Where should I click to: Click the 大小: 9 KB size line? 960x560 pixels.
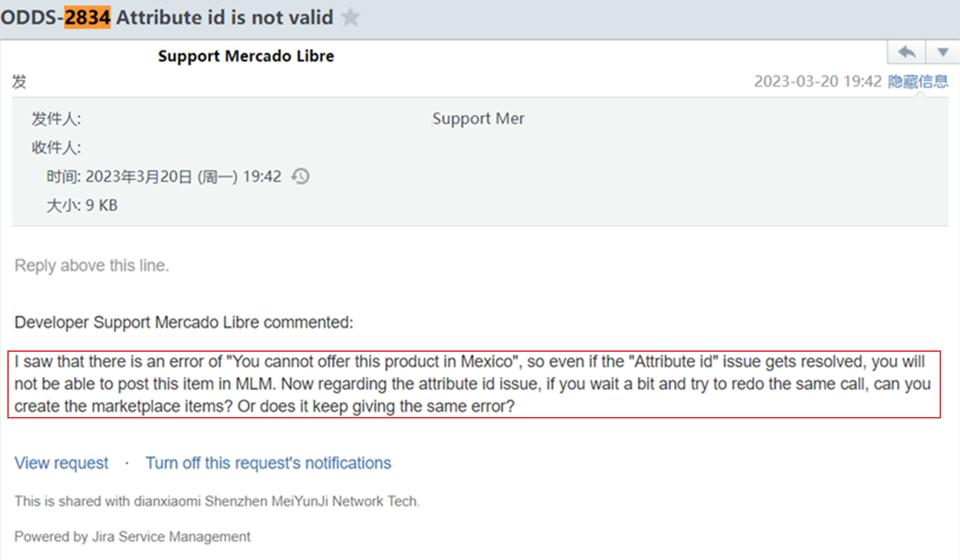pos(82,206)
